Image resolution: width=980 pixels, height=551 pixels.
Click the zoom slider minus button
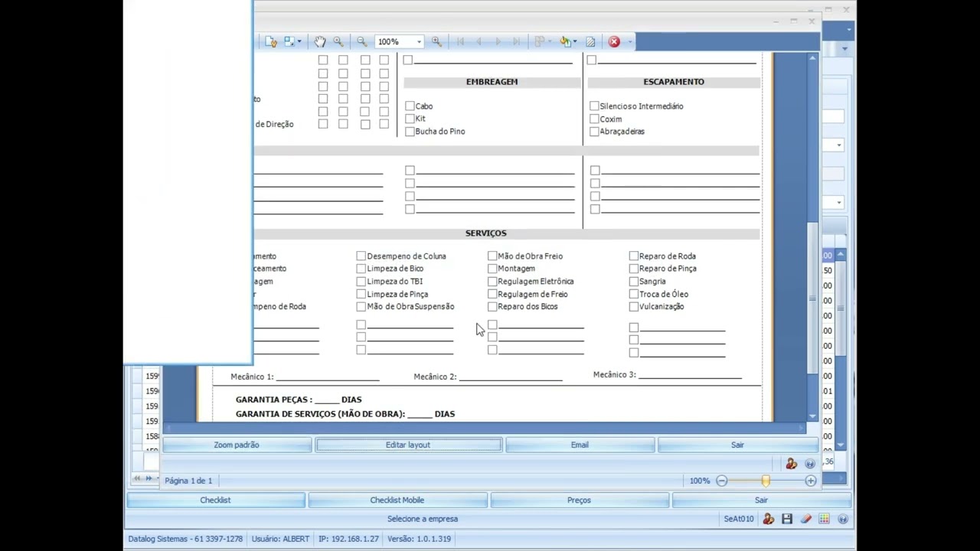721,481
